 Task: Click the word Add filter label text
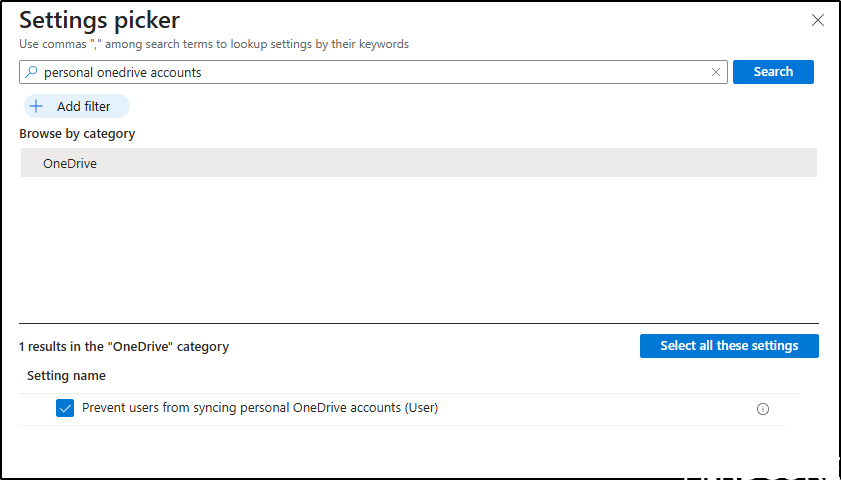(84, 107)
